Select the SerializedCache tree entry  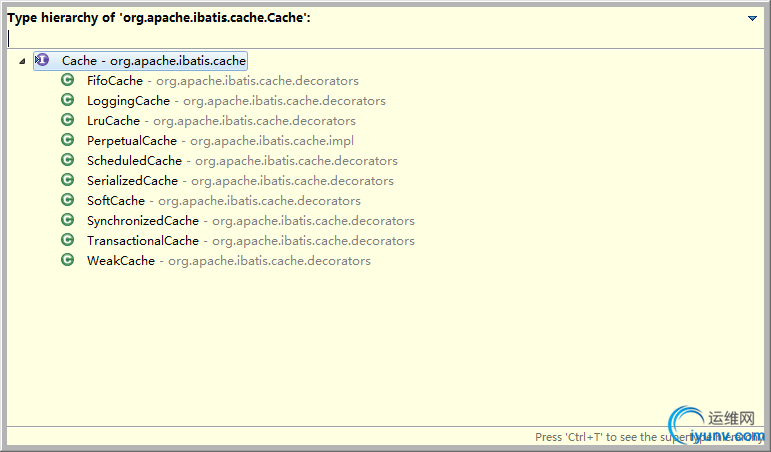click(x=240, y=181)
